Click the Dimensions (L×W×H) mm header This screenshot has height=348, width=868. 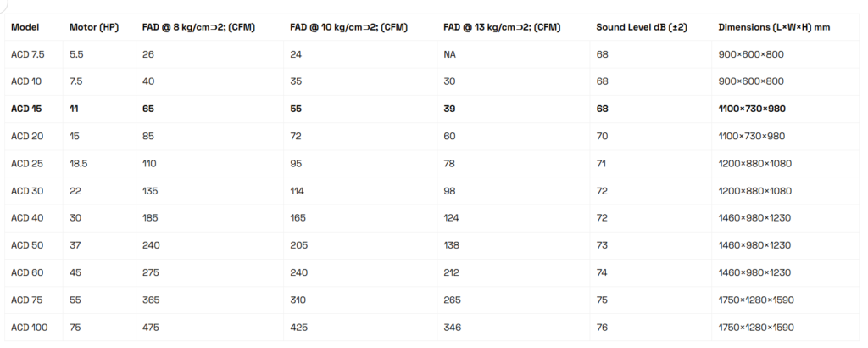774,27
